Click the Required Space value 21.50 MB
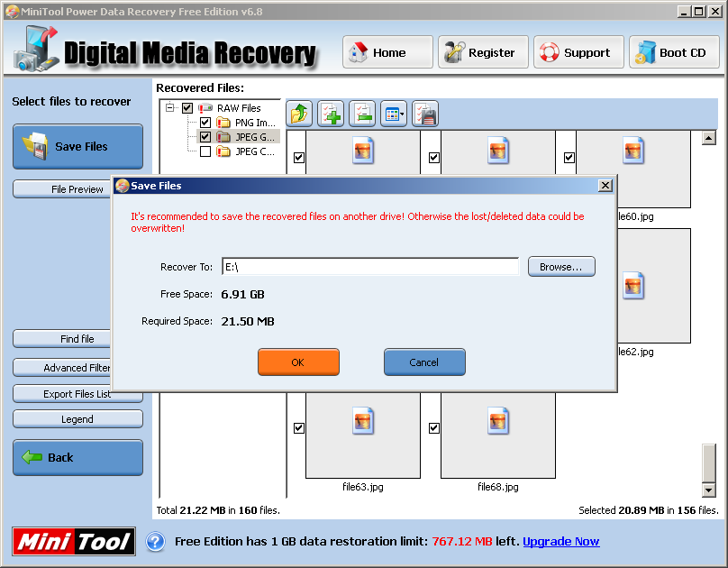728x568 pixels. coord(248,321)
